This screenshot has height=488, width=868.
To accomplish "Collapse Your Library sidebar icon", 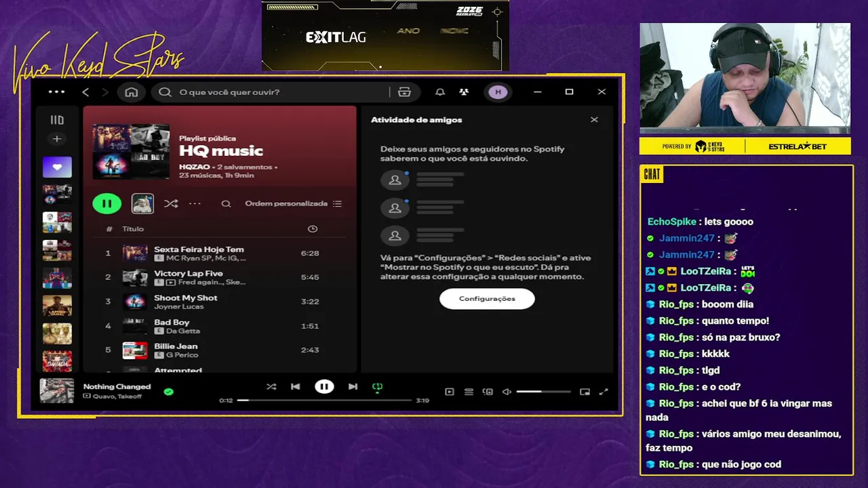I will click(x=57, y=120).
